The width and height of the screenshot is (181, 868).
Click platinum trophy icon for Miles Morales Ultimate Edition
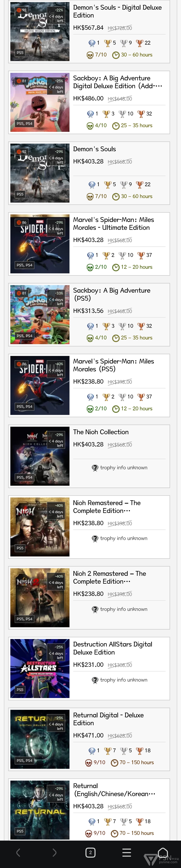pyautogui.click(x=90, y=255)
